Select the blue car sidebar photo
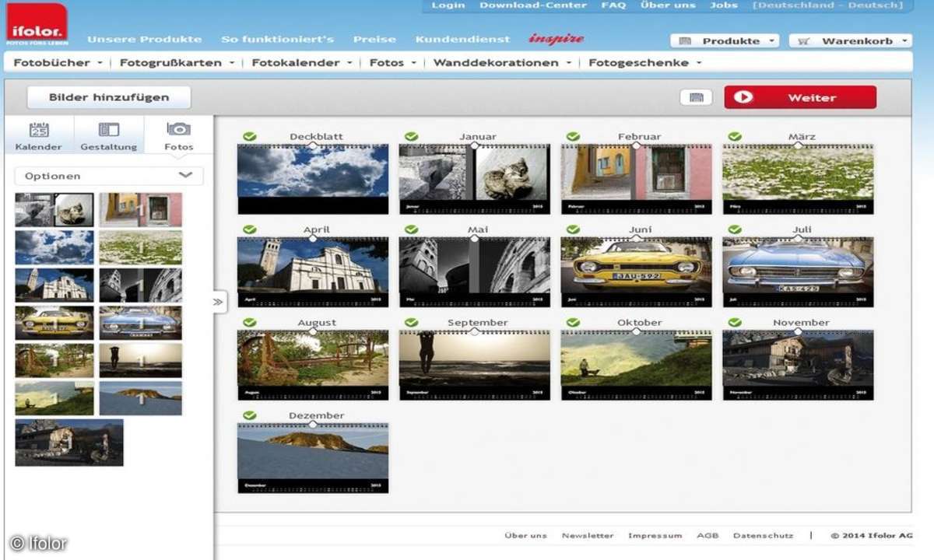 [141, 323]
